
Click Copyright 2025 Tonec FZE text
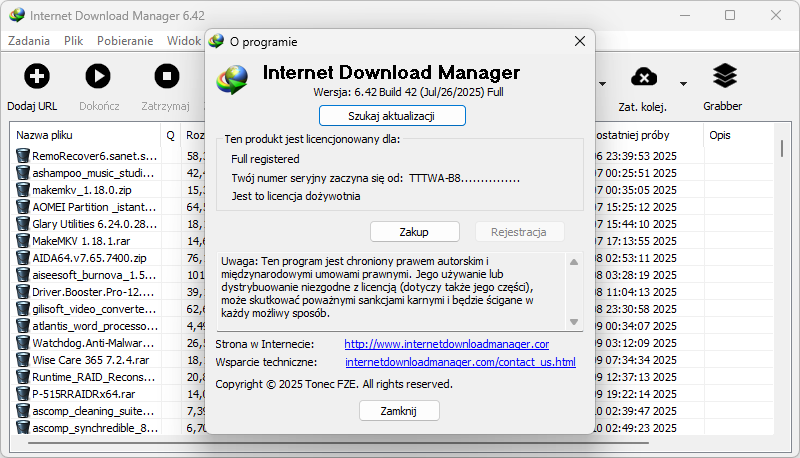tap(334, 384)
